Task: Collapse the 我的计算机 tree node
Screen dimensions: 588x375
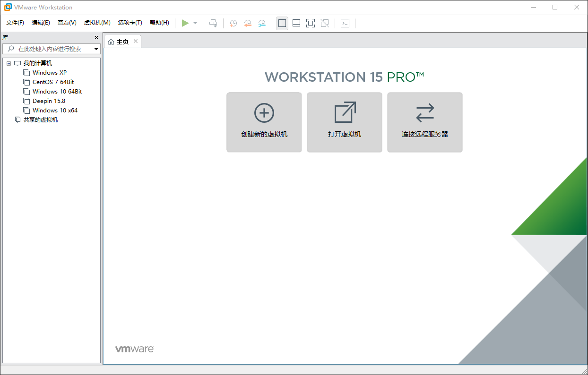Action: 8,63
